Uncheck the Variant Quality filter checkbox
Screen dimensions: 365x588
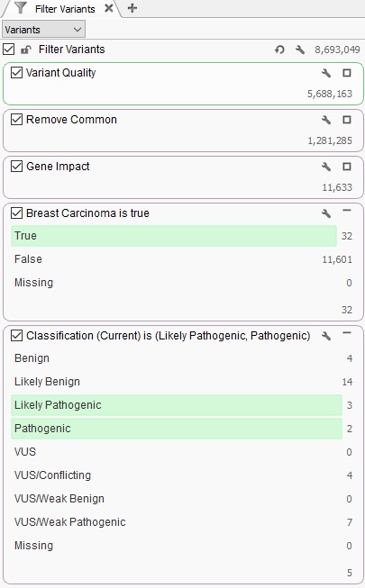(16, 73)
